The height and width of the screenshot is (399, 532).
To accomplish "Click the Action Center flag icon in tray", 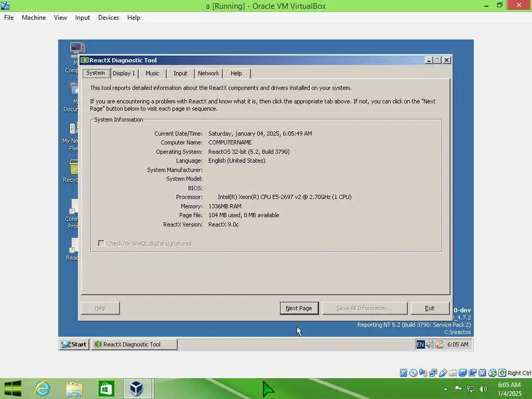I will coord(458,389).
